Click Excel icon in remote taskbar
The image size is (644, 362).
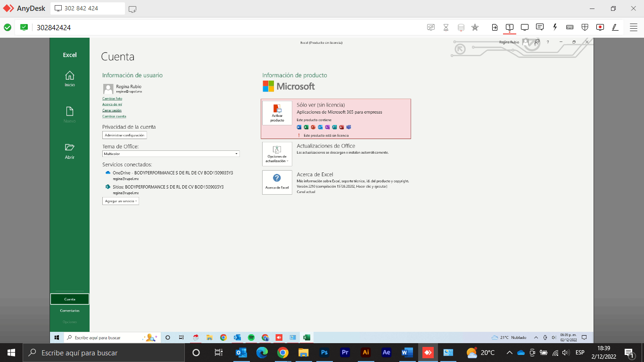(x=306, y=337)
